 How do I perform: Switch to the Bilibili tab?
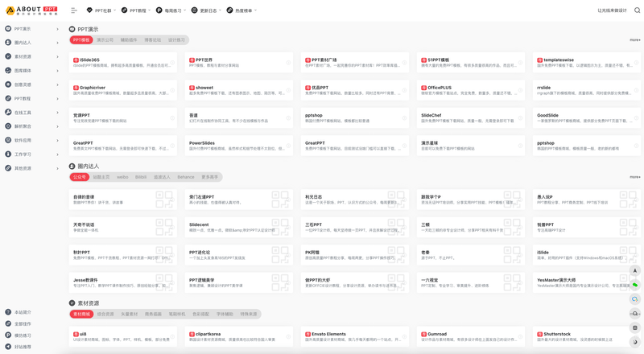tap(141, 177)
